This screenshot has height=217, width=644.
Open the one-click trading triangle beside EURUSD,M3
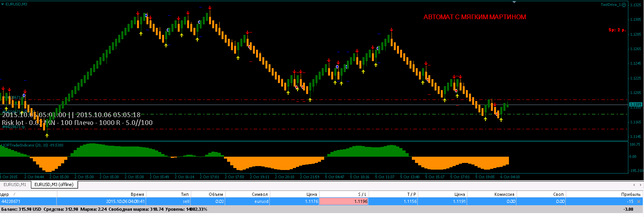click(3, 4)
